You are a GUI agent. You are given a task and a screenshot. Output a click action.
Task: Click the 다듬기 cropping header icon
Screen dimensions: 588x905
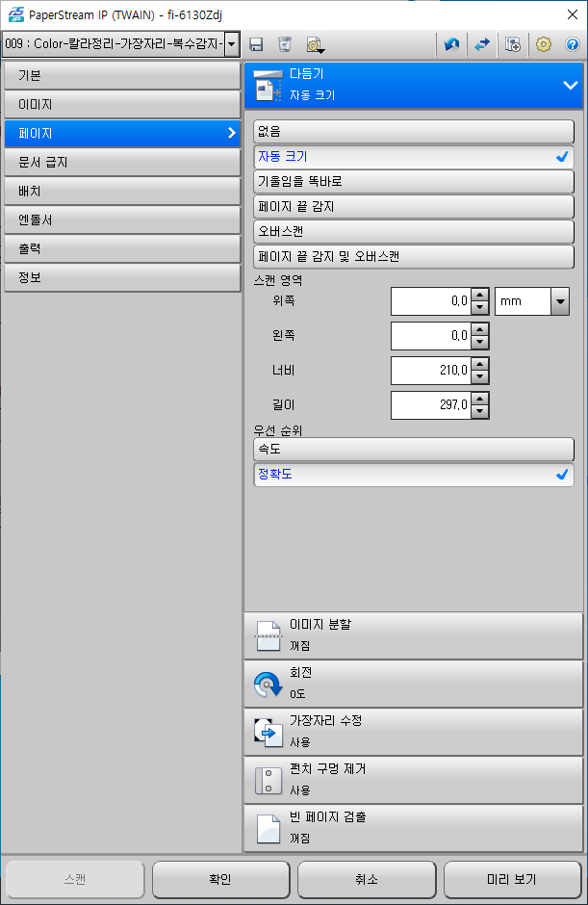268,86
